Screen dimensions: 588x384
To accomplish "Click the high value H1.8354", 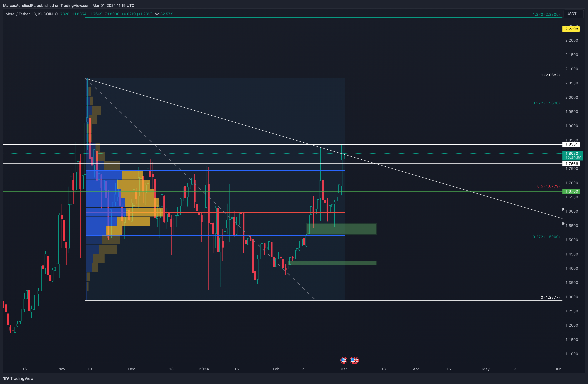I will [79, 14].
